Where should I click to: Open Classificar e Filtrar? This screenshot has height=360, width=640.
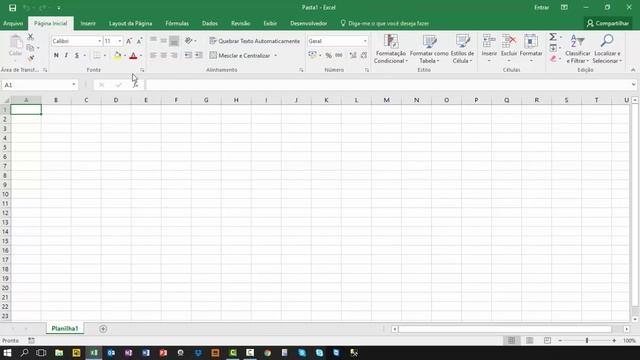point(578,49)
